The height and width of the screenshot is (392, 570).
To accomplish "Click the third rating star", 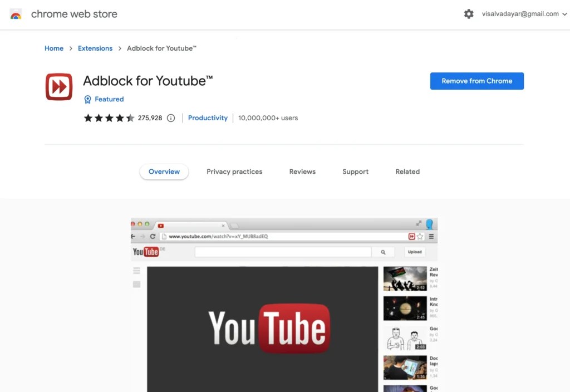I will coord(110,118).
